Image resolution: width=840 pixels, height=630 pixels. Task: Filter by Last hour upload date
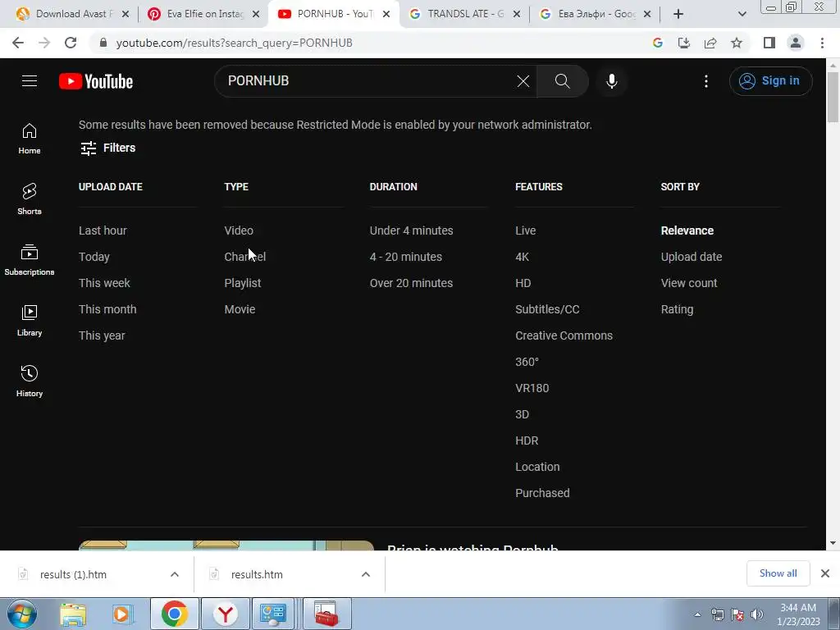pyautogui.click(x=103, y=231)
